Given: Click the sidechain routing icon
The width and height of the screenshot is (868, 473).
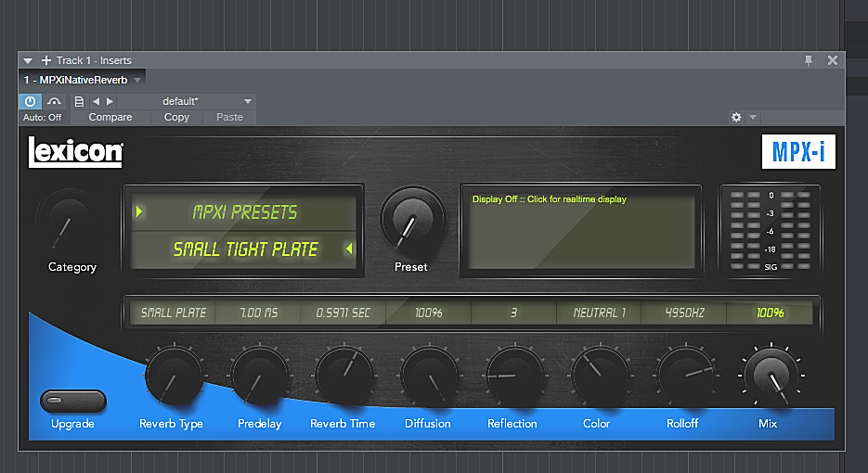Looking at the screenshot, I should 54,101.
